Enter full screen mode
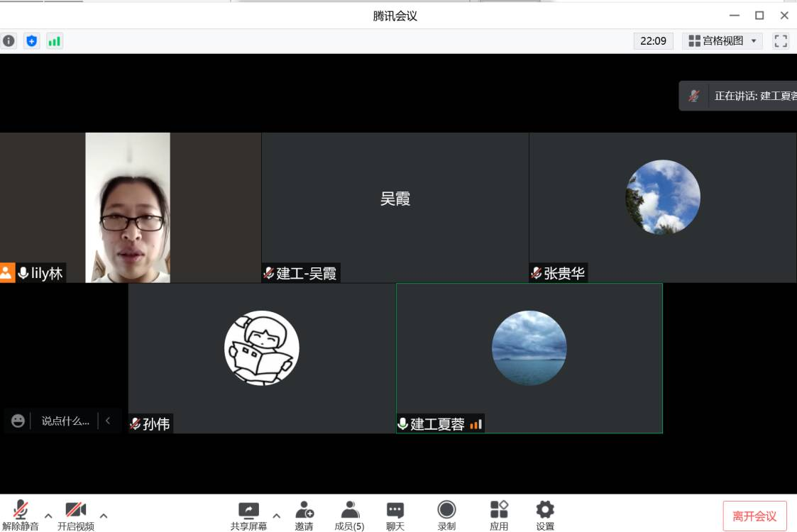Screen dimensions: 797x532 (x=781, y=41)
